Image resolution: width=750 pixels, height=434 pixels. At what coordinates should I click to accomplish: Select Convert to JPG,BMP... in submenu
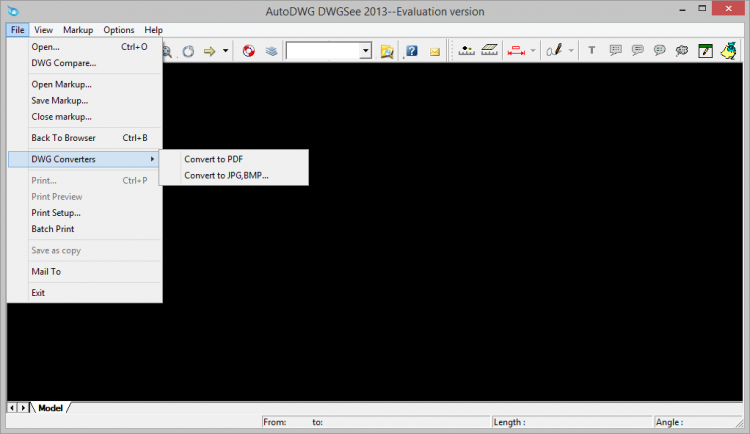[x=234, y=176]
